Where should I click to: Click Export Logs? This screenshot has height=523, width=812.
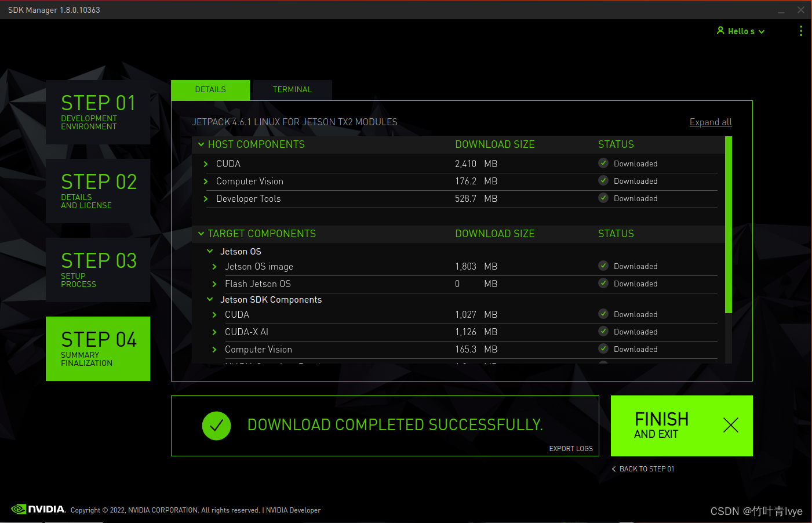point(571,448)
